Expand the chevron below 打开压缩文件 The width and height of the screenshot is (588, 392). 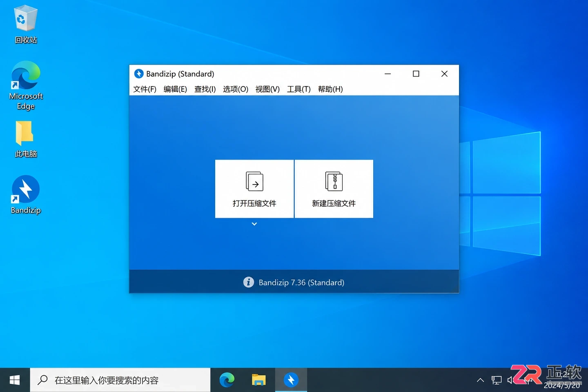coord(254,224)
